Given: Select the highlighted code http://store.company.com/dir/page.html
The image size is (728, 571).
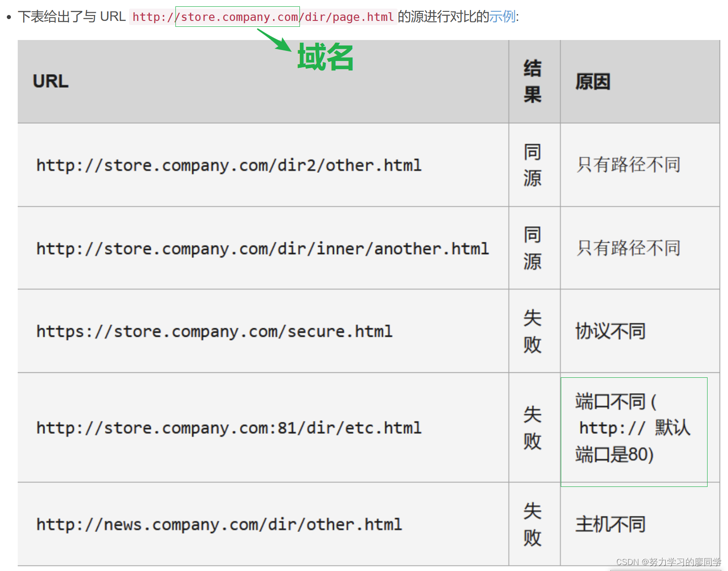Looking at the screenshot, I should pos(262,17).
